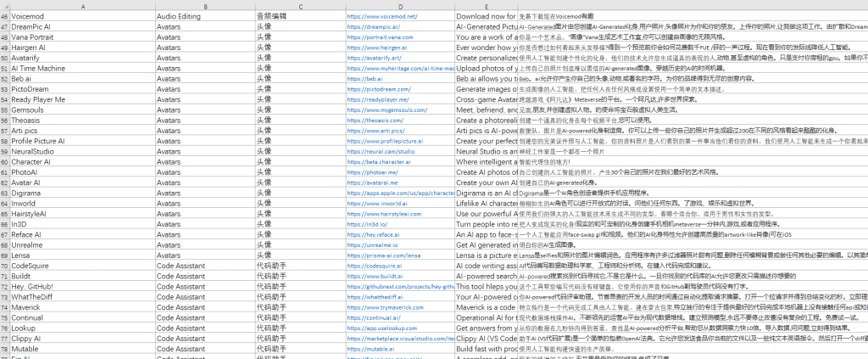The height and width of the screenshot is (359, 868).
Task: Select the "Ready Player Me" cell
Action: [82, 100]
